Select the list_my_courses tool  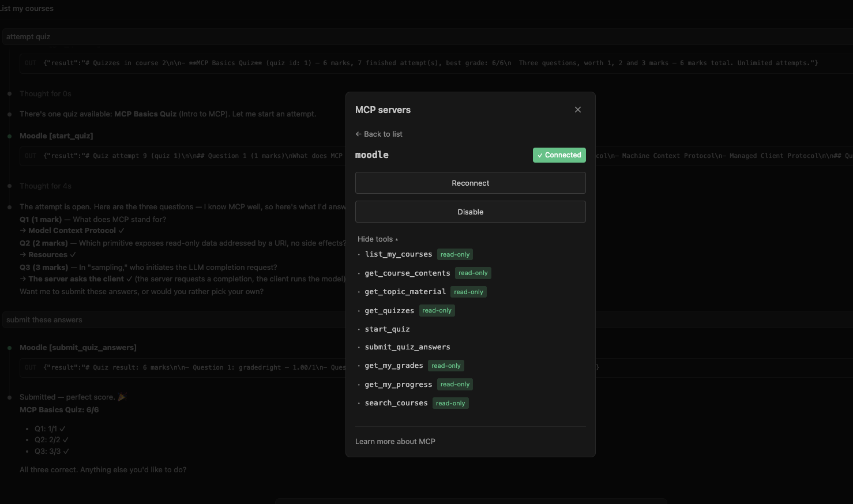(399, 254)
